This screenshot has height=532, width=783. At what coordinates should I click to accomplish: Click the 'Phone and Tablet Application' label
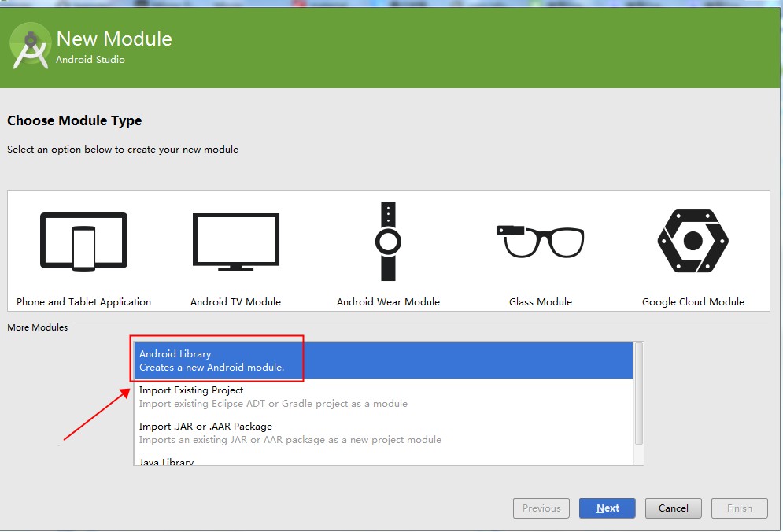pyautogui.click(x=84, y=301)
